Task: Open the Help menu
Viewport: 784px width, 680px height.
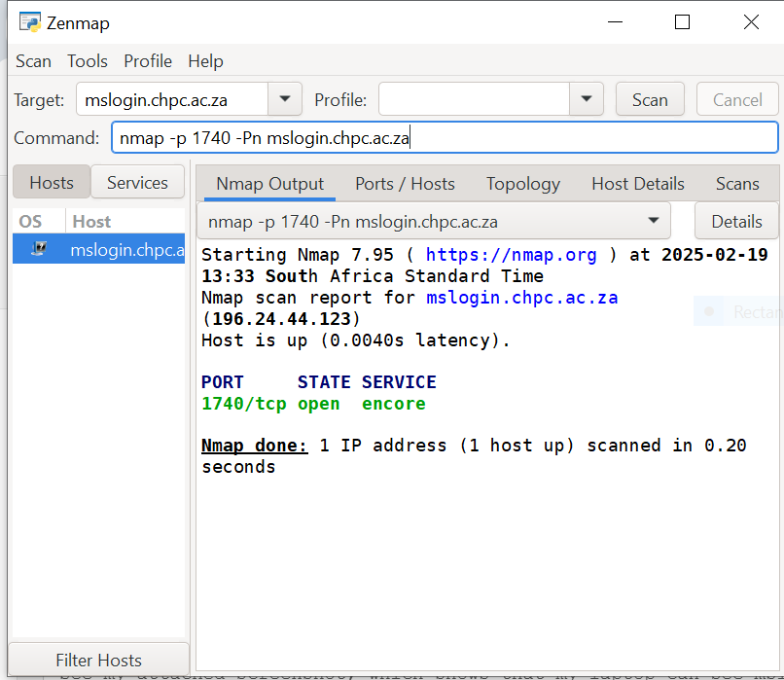Action: tap(205, 61)
